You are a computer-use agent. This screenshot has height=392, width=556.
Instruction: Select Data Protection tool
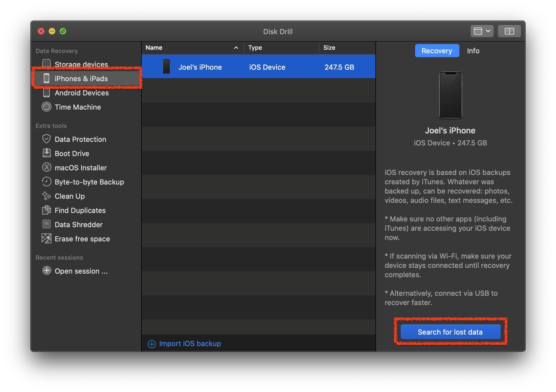click(x=80, y=139)
